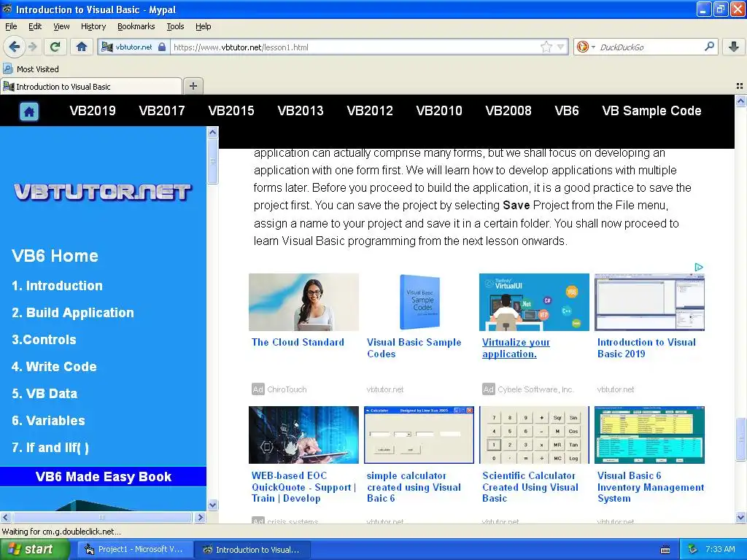
Task: Bookmark this page with the star icon
Action: (546, 47)
